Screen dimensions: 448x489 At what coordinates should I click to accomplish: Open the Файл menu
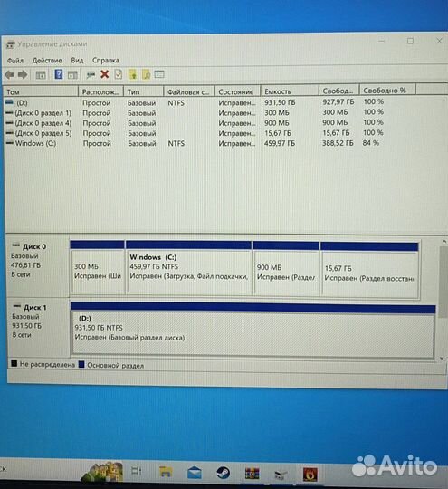[15, 60]
